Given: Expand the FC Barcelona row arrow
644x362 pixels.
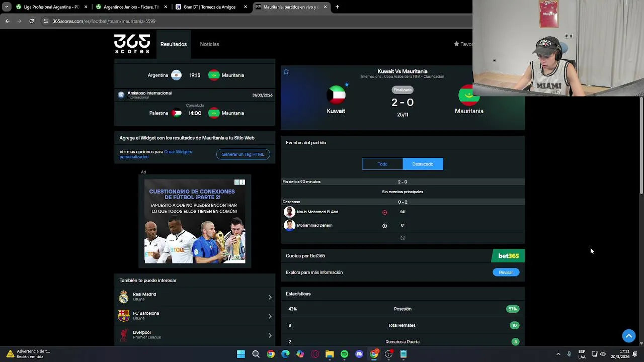Looking at the screenshot, I should [x=270, y=316].
